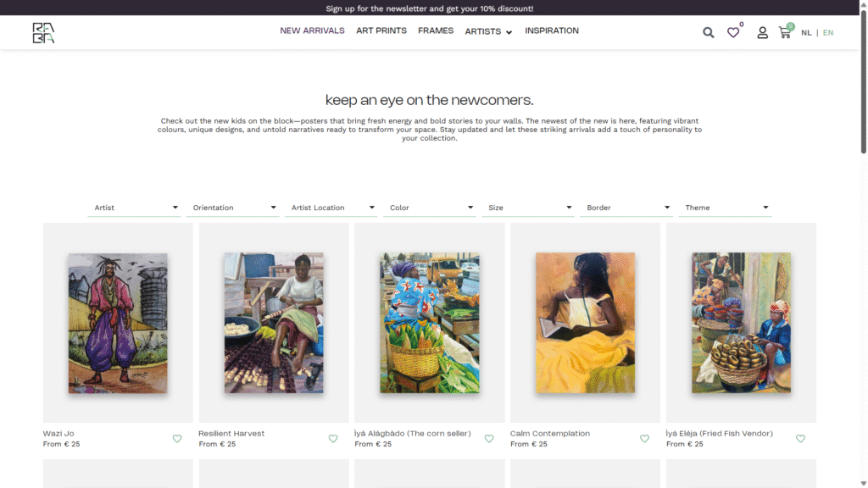Open the shopping cart icon
The height and width of the screenshot is (488, 868).
(785, 32)
